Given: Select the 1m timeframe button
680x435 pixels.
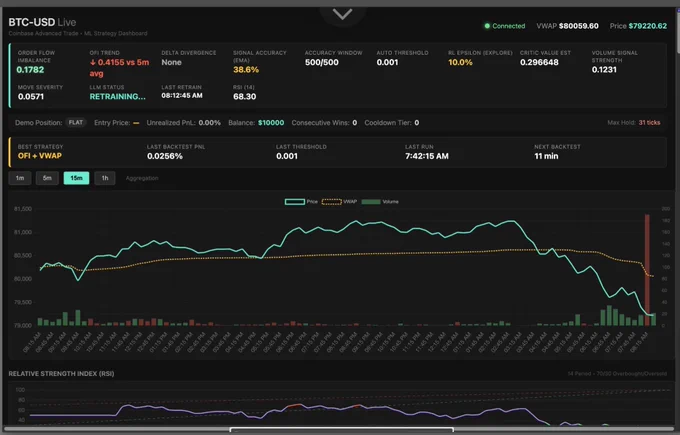Looking at the screenshot, I should coord(20,178).
